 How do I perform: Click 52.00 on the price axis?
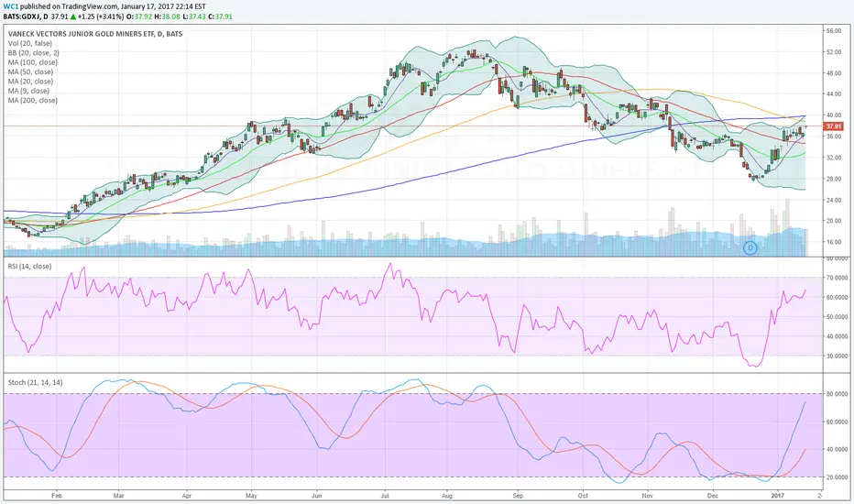coord(833,52)
